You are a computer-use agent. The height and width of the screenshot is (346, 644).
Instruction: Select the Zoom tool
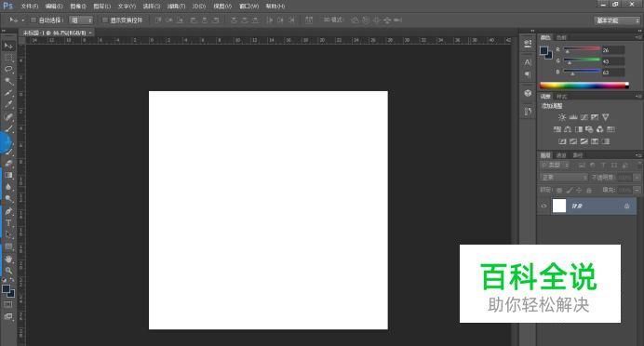pos(8,271)
